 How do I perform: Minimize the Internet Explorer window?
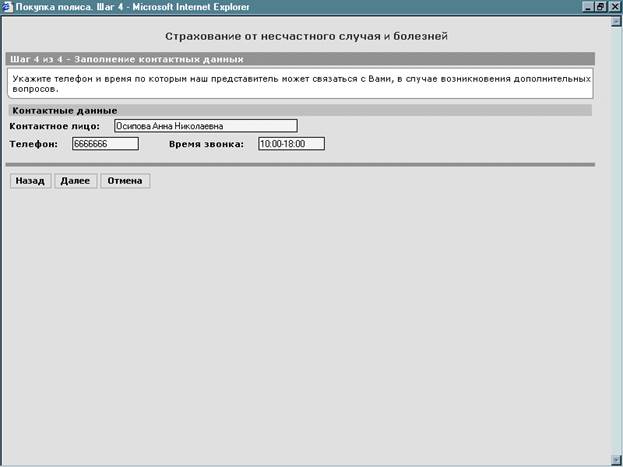pyautogui.click(x=587, y=7)
